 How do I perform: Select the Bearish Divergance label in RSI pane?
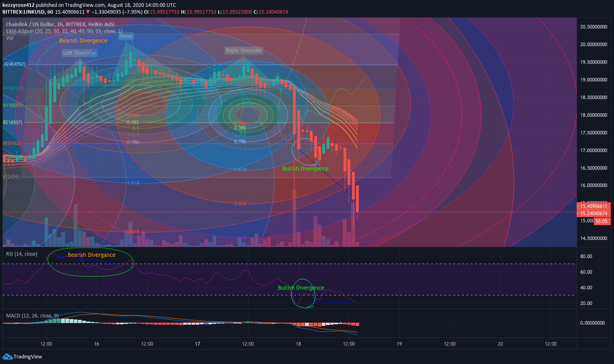coord(91,255)
